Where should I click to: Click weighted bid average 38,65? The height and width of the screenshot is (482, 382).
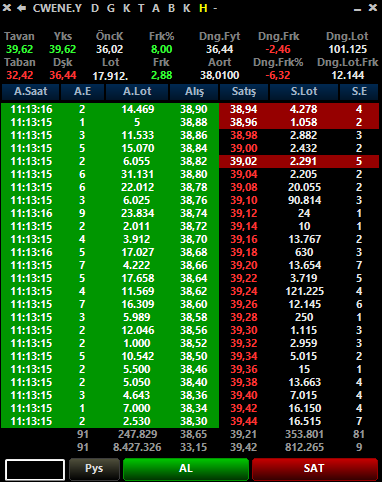[x=194, y=434]
